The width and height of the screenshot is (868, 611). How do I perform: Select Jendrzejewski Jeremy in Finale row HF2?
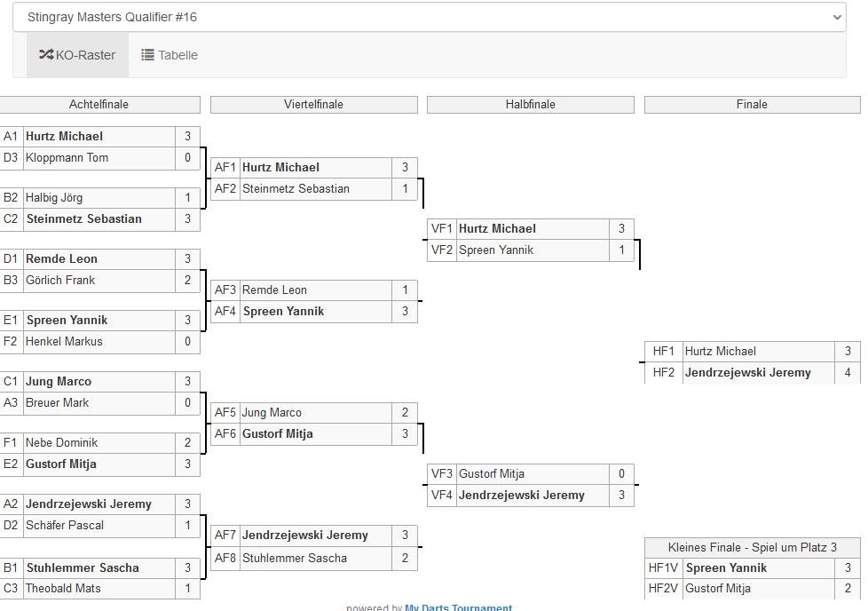tap(747, 373)
